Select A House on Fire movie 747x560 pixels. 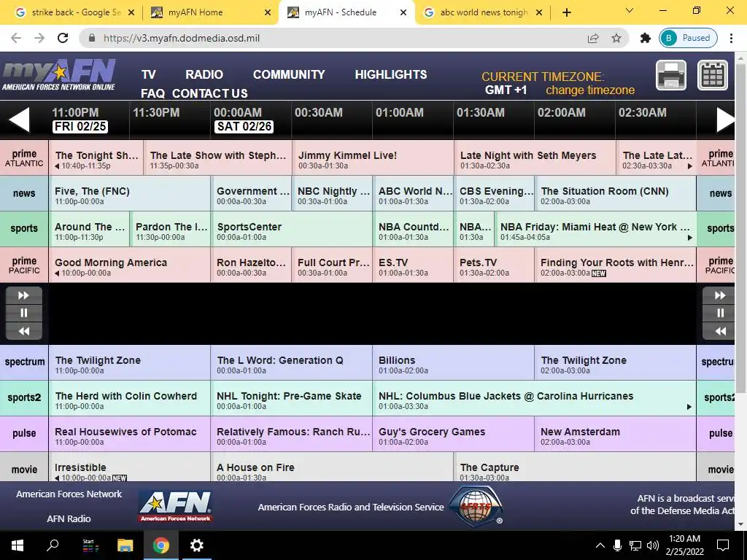tap(332, 467)
